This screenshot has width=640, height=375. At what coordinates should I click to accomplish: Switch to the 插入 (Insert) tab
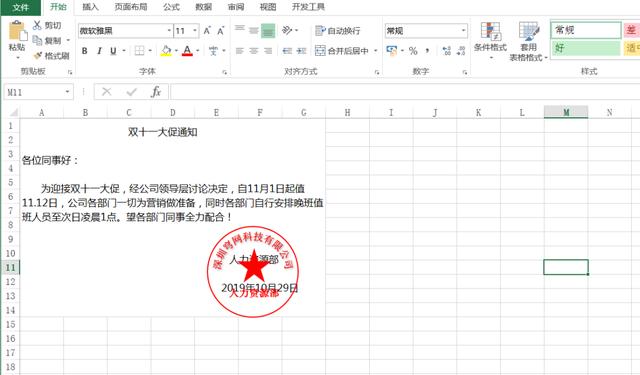click(x=90, y=7)
